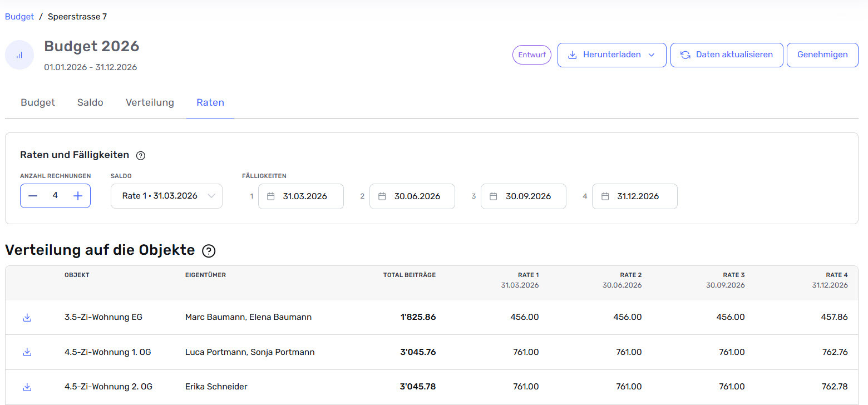Viewport: 868px width, 405px height.
Task: Edit due date field 30.06.2026
Action: (x=412, y=196)
